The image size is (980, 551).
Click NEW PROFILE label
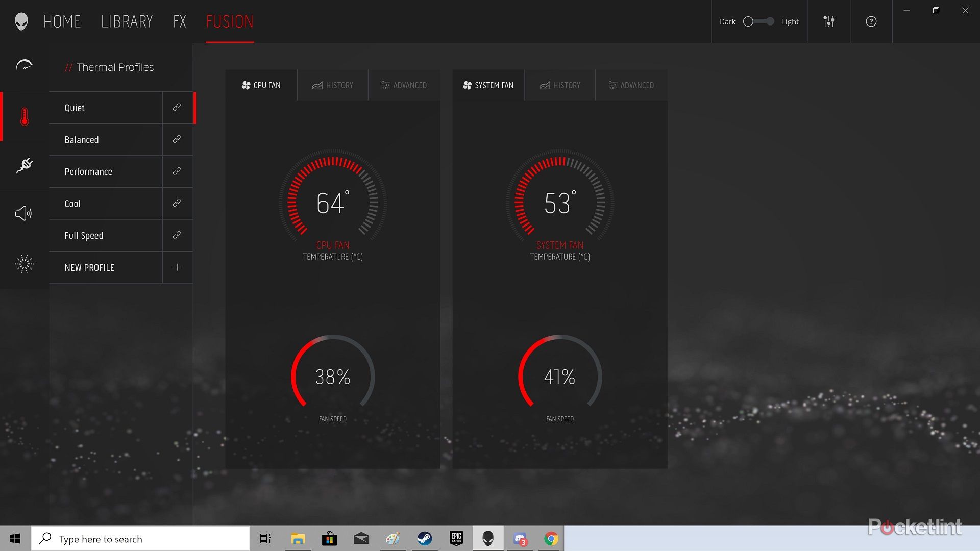[89, 267]
